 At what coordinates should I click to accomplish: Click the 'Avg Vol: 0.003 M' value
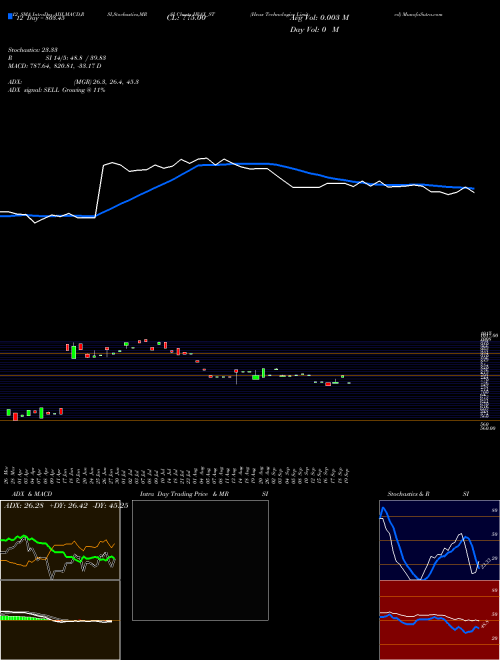tap(319, 18)
